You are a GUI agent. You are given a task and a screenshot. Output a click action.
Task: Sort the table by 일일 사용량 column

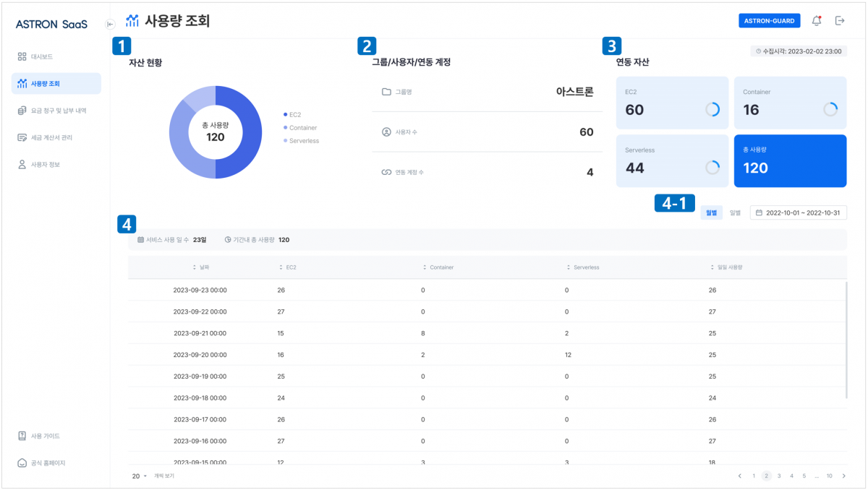tap(727, 267)
